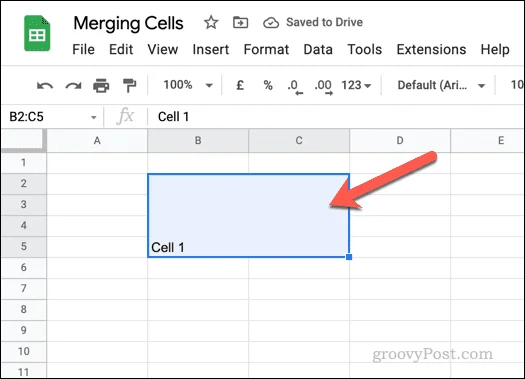Open the Google Sheets home icon
Screen dimensions: 525x379
[x=37, y=33]
